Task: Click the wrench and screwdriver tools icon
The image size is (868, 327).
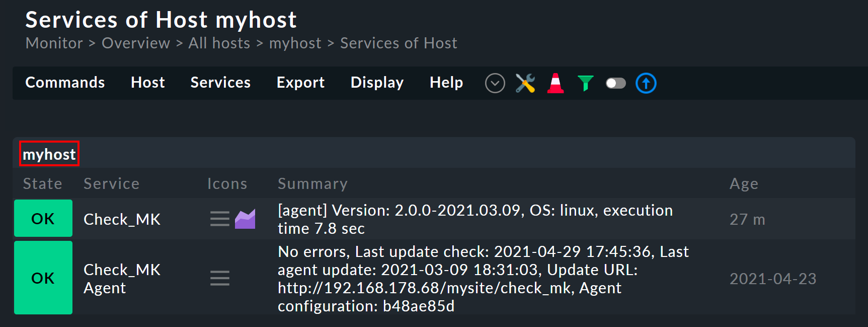Action: [x=525, y=83]
